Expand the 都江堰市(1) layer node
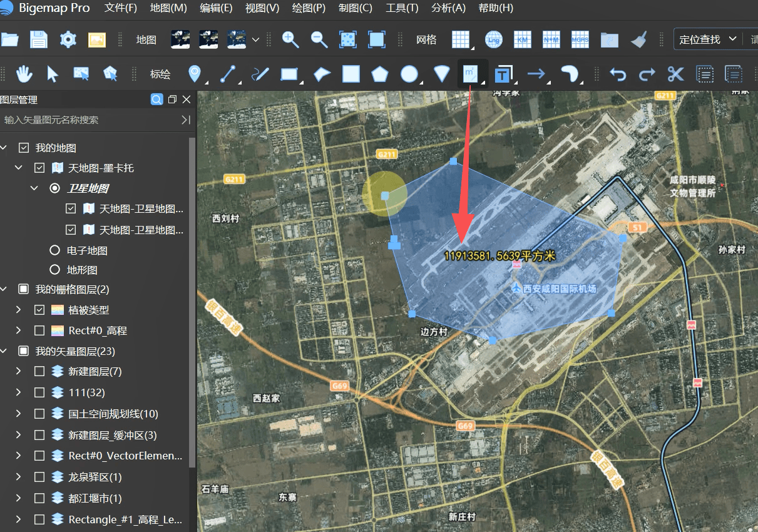The width and height of the screenshot is (758, 532). (x=19, y=498)
